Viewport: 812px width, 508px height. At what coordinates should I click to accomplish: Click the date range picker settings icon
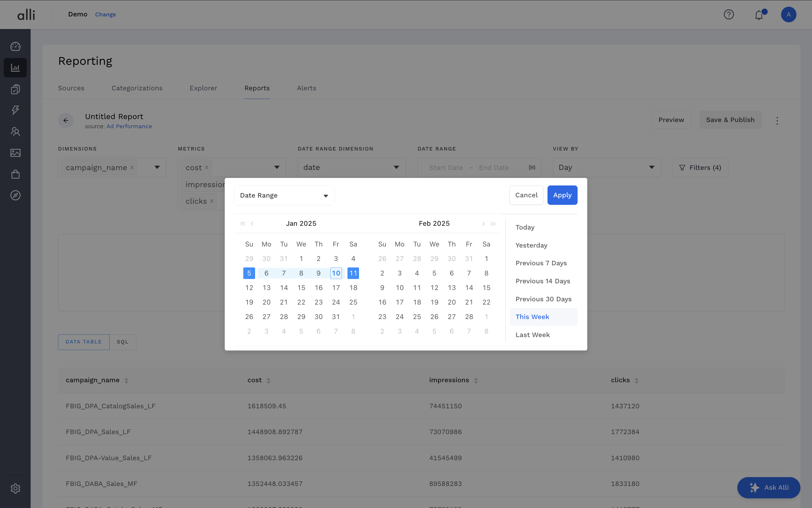[532, 167]
